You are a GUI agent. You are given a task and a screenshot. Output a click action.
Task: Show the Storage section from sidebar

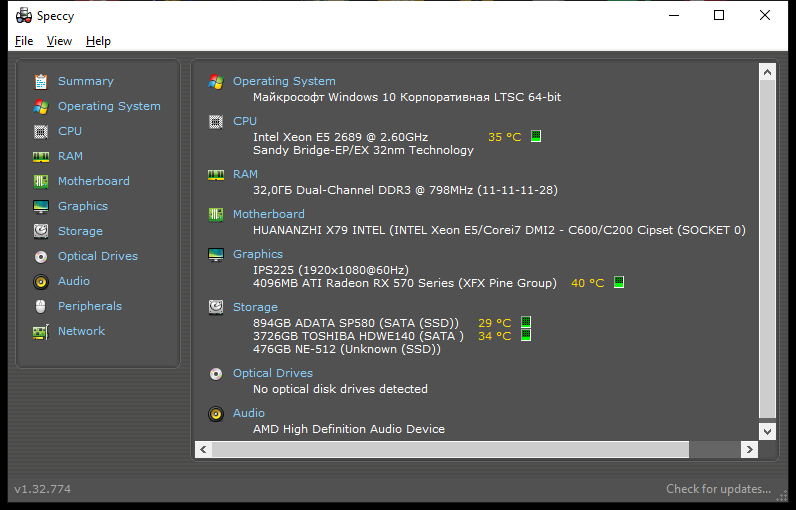tap(80, 231)
